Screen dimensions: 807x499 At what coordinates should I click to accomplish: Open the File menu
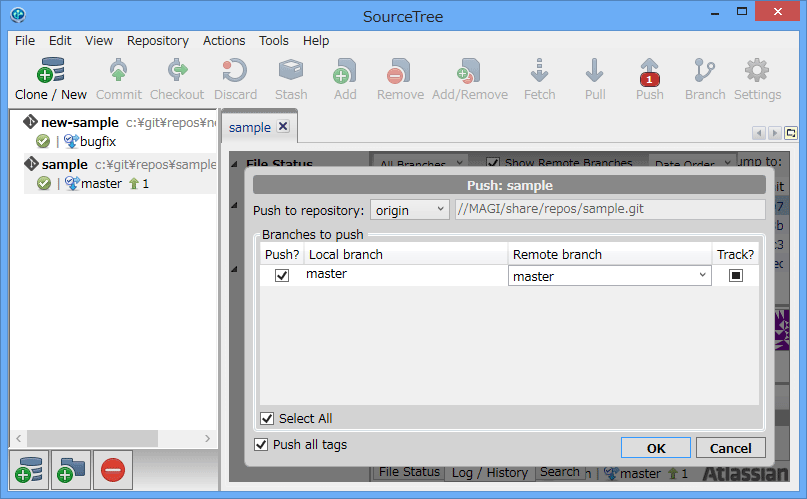[x=25, y=41]
